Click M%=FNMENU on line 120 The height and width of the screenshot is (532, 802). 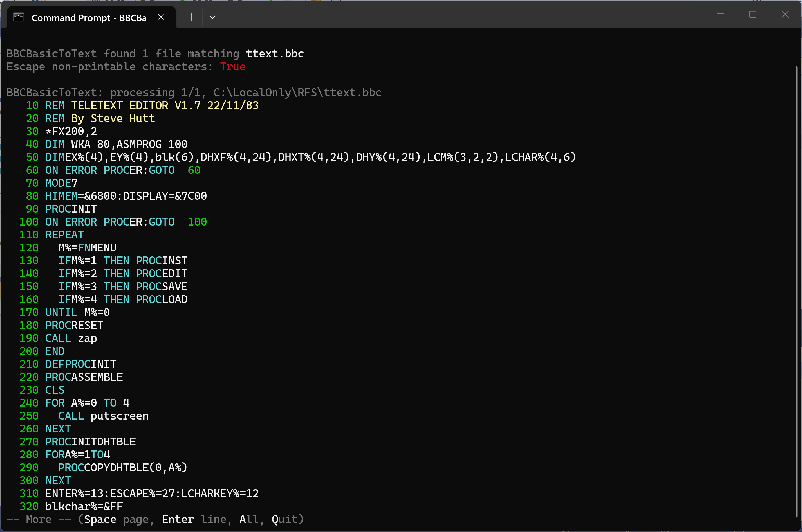87,247
